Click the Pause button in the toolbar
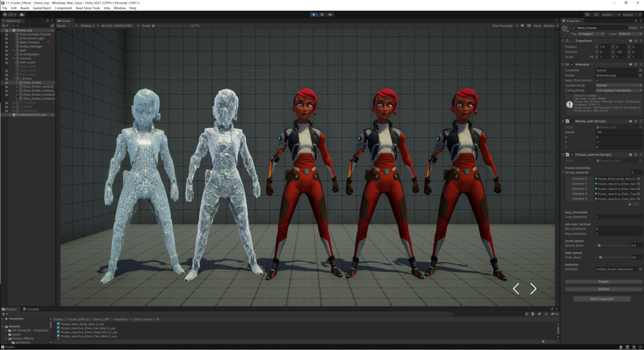The height and width of the screenshot is (350, 644). [322, 14]
